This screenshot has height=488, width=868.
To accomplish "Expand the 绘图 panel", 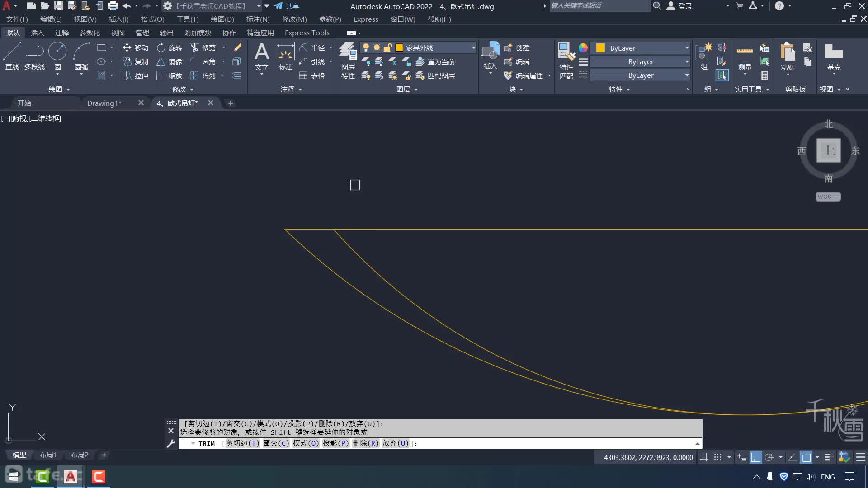I will tap(60, 89).
